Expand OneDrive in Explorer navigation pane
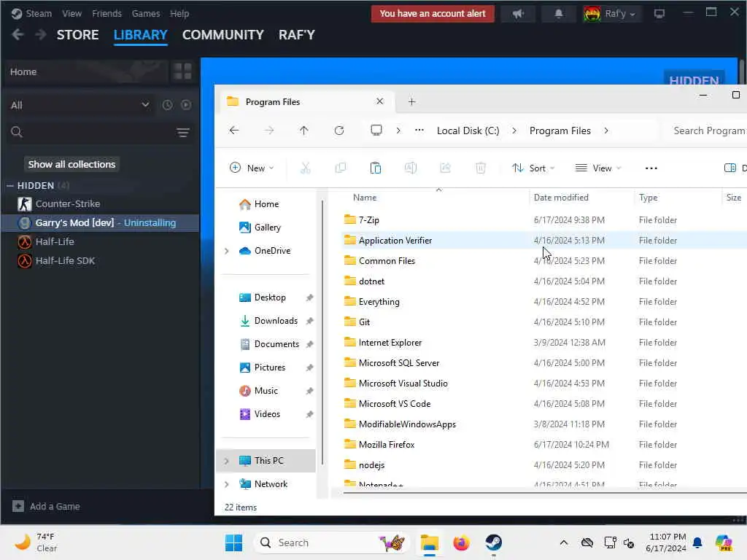The image size is (747, 560). (x=227, y=251)
